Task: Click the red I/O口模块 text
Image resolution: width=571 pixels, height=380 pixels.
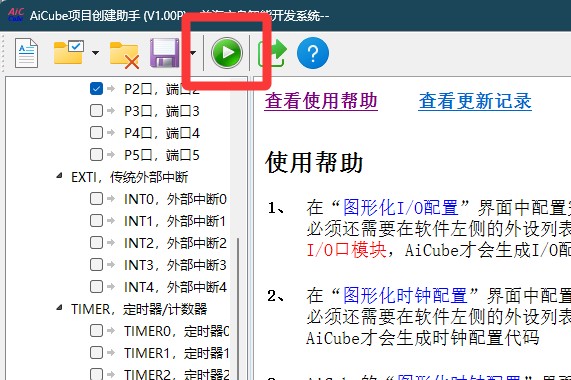Action: tap(346, 250)
